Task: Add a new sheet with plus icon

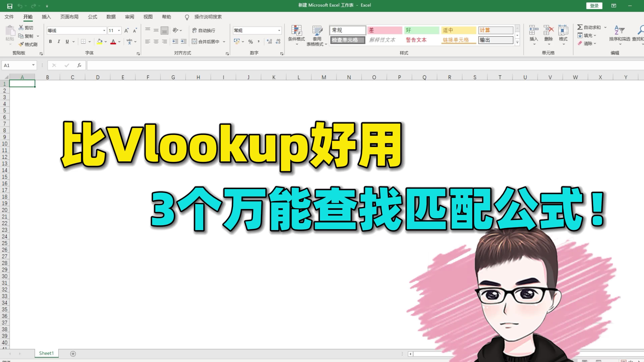Action: pos(73,354)
